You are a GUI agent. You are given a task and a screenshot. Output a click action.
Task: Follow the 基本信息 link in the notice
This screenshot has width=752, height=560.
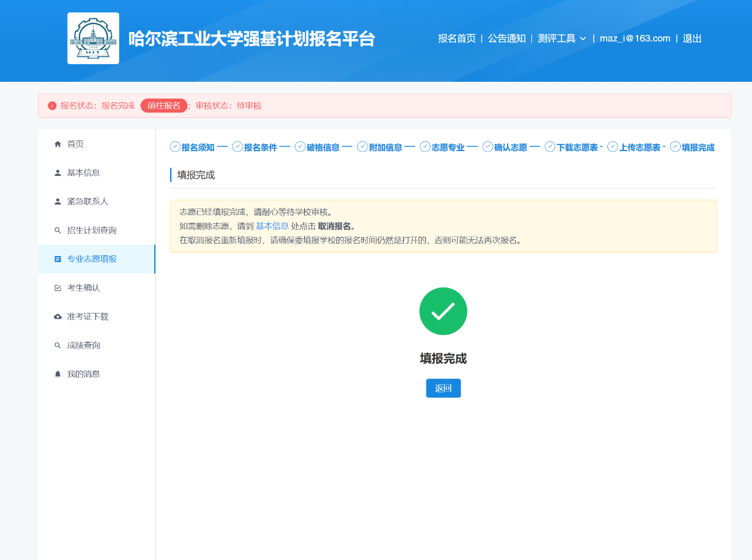272,226
